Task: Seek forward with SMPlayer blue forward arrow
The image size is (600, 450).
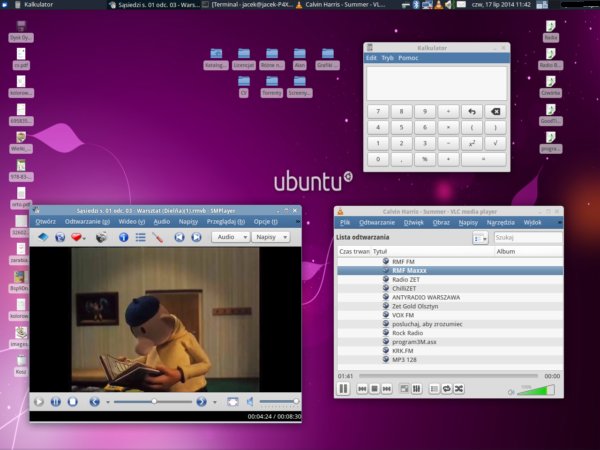Action: (201, 402)
